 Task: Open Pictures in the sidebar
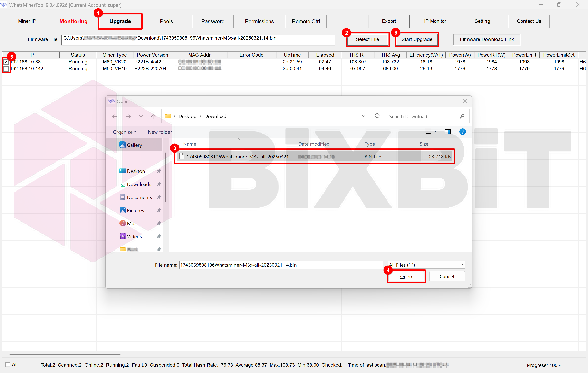135,210
